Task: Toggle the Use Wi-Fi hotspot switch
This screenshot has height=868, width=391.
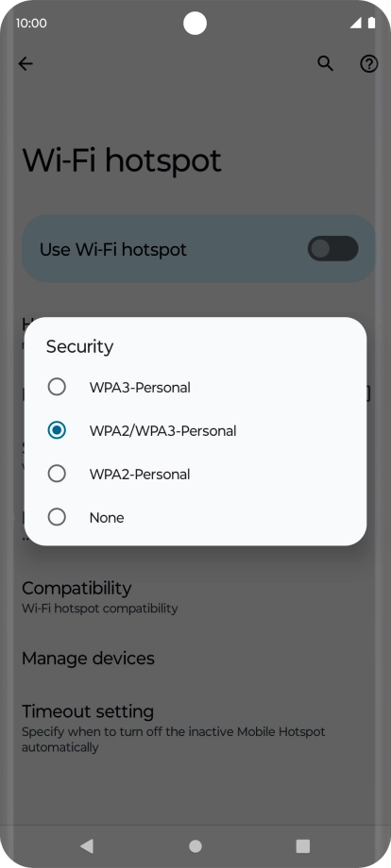Action: (x=332, y=248)
